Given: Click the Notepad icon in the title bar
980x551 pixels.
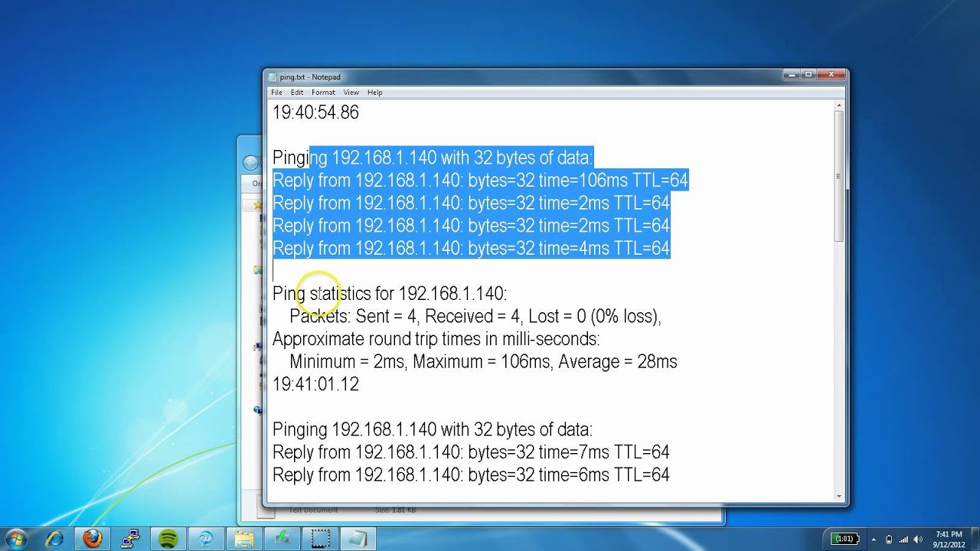Looking at the screenshot, I should click(x=272, y=77).
